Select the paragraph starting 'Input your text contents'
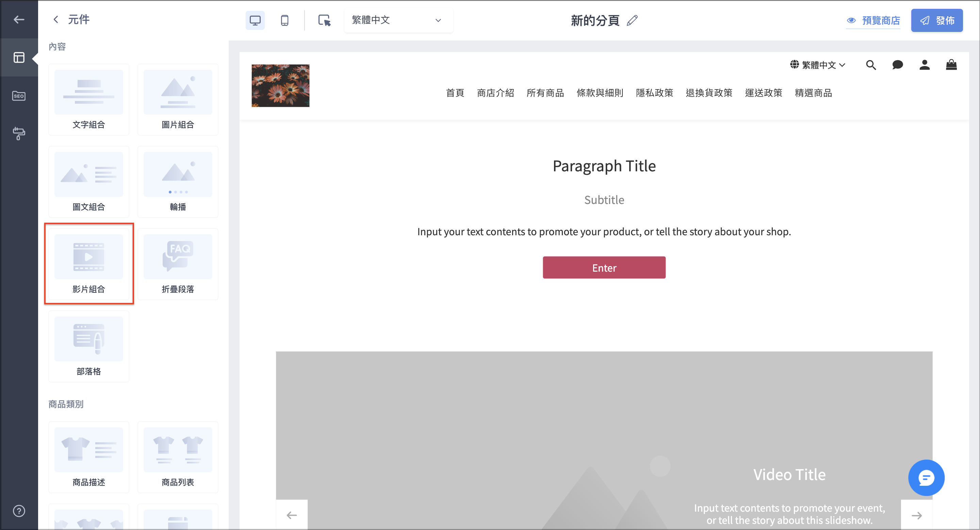This screenshot has width=980, height=530. point(604,232)
